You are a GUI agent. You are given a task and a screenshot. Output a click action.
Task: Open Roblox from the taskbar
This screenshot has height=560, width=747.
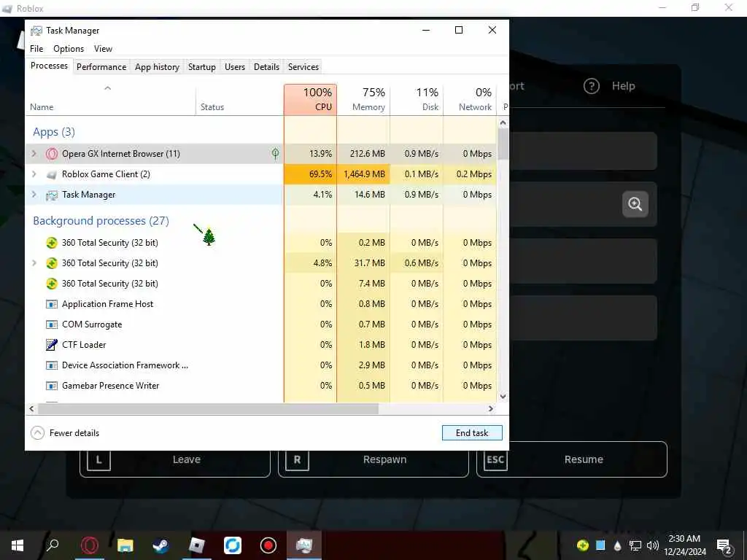[x=196, y=545]
